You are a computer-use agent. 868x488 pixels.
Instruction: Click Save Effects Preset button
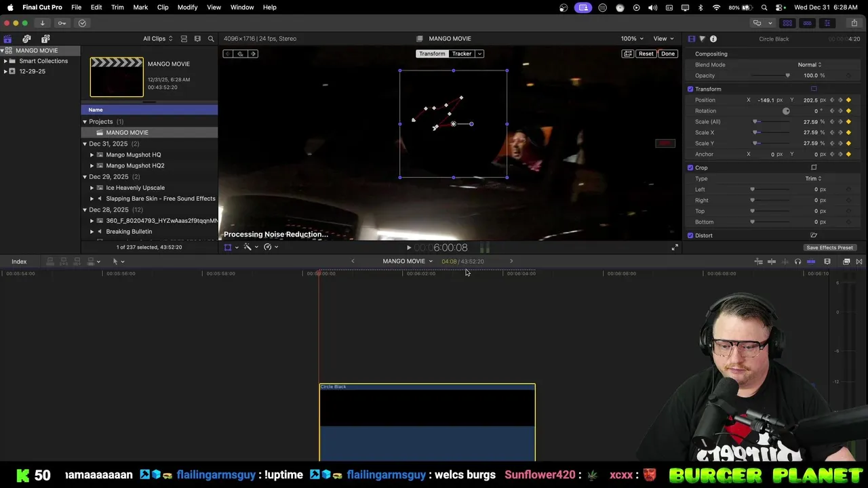coord(829,248)
